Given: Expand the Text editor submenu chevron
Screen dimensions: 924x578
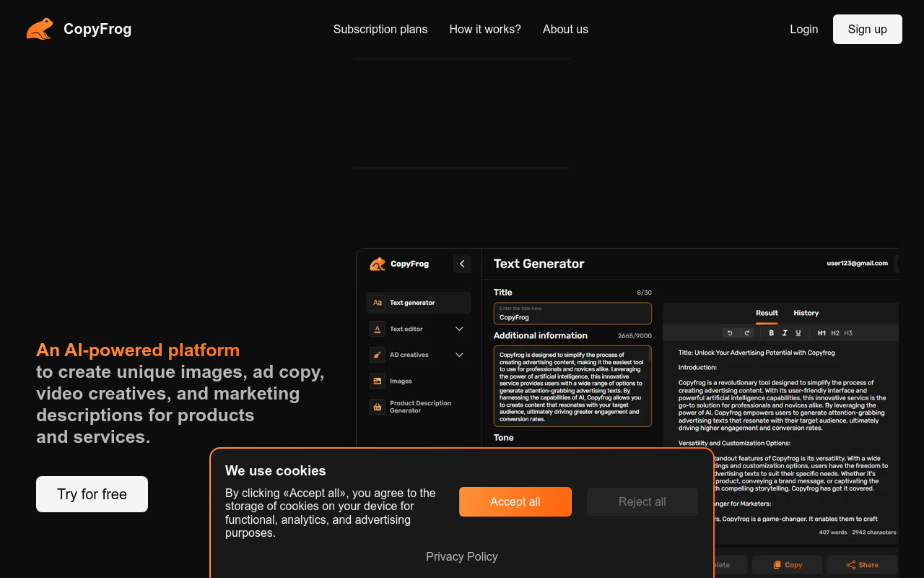Looking at the screenshot, I should tap(460, 329).
